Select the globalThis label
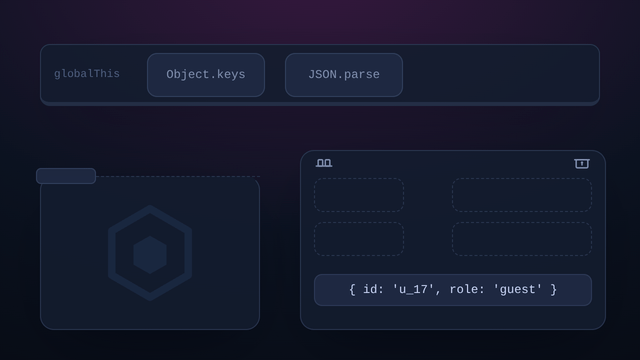640x360 pixels. pyautogui.click(x=87, y=74)
